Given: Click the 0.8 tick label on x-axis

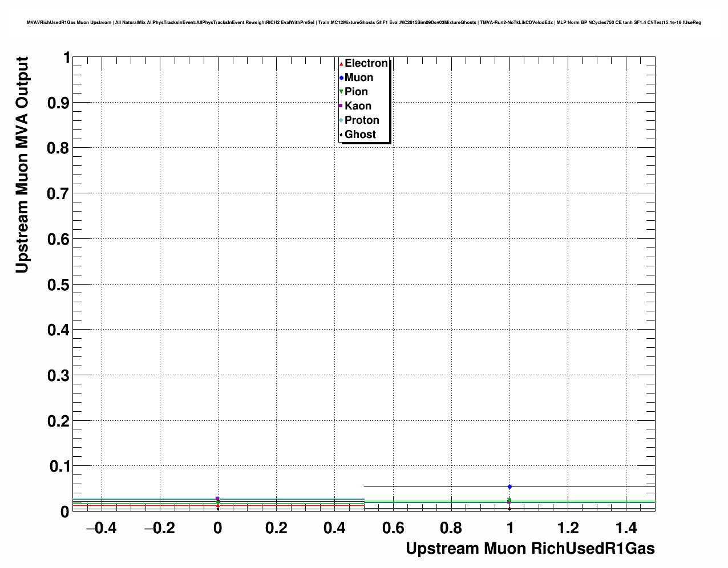Looking at the screenshot, I should 451,528.
